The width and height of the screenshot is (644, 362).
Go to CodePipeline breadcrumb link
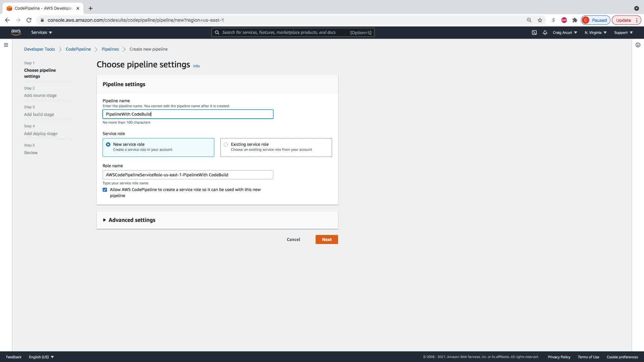(x=78, y=49)
